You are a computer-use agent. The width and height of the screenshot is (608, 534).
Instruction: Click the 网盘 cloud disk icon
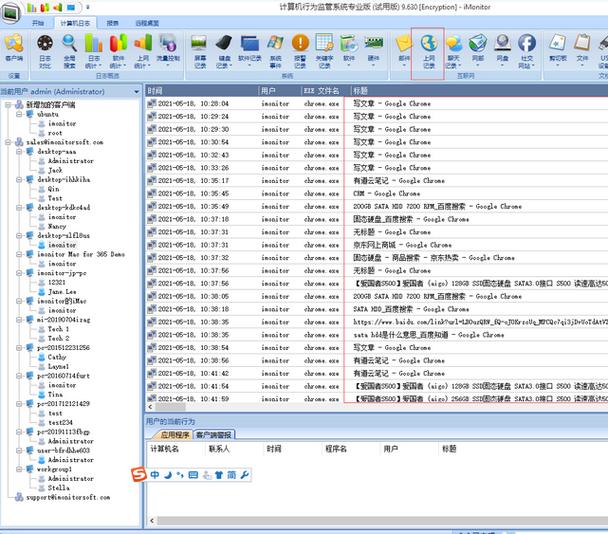point(503,49)
